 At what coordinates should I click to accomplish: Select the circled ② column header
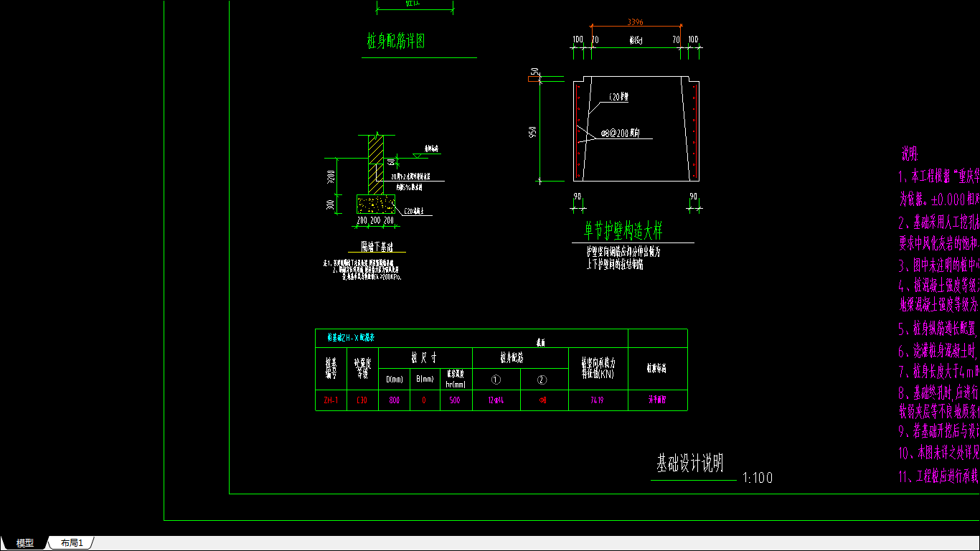coord(542,380)
